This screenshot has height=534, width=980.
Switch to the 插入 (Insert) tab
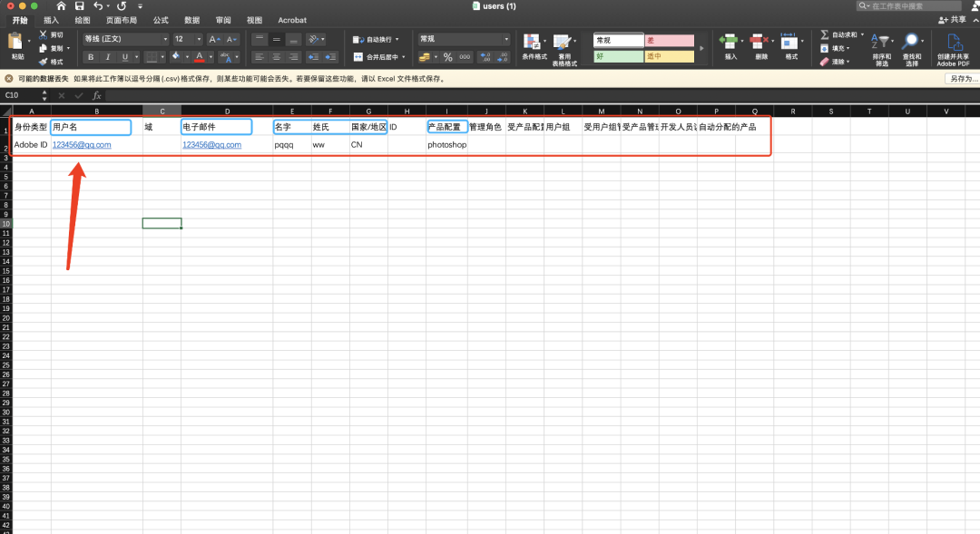pyautogui.click(x=51, y=21)
